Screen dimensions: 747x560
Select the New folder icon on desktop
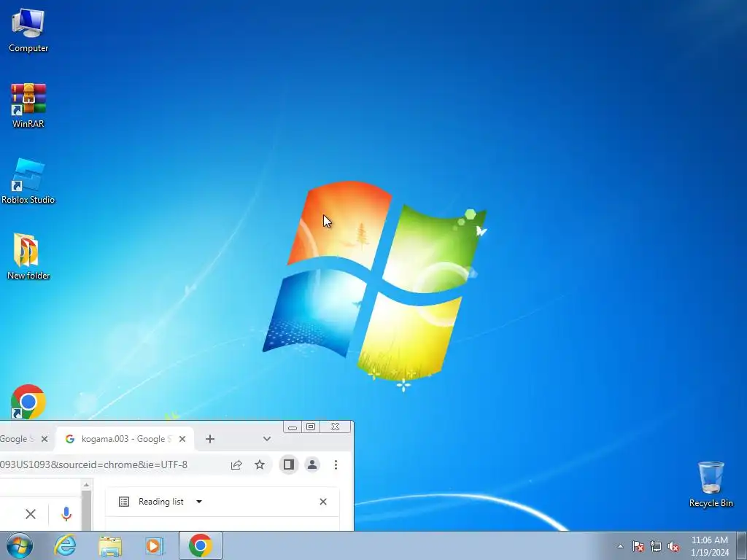coord(28,256)
